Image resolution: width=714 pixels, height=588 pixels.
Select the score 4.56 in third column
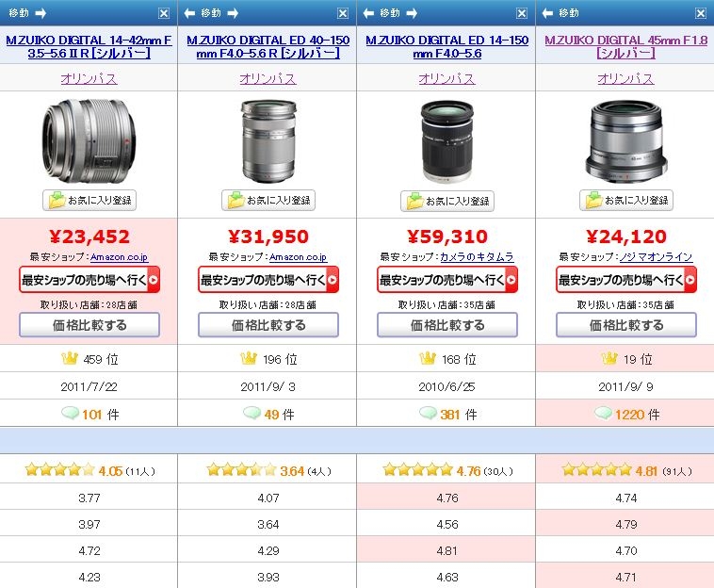447,524
